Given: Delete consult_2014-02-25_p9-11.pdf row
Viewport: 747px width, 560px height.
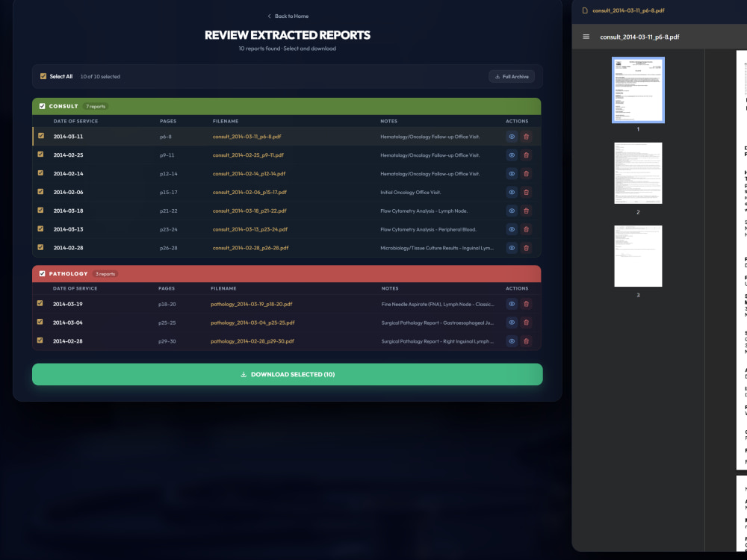Looking at the screenshot, I should pos(526,155).
